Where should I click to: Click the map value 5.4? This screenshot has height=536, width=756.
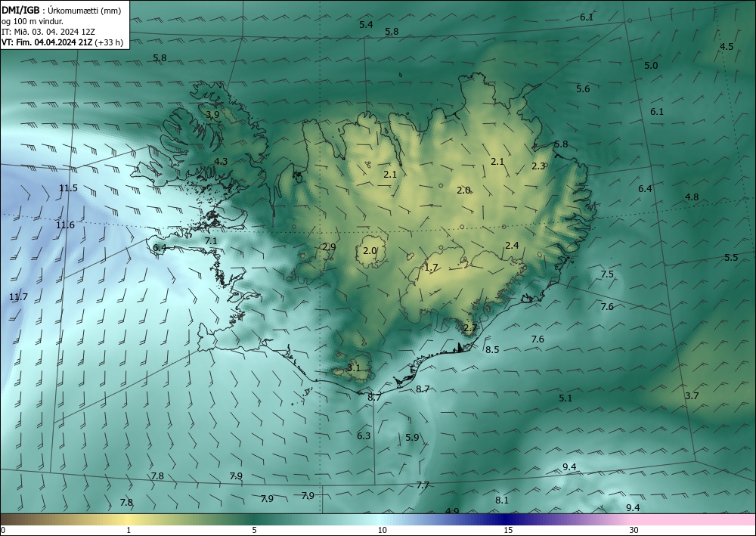tap(366, 25)
